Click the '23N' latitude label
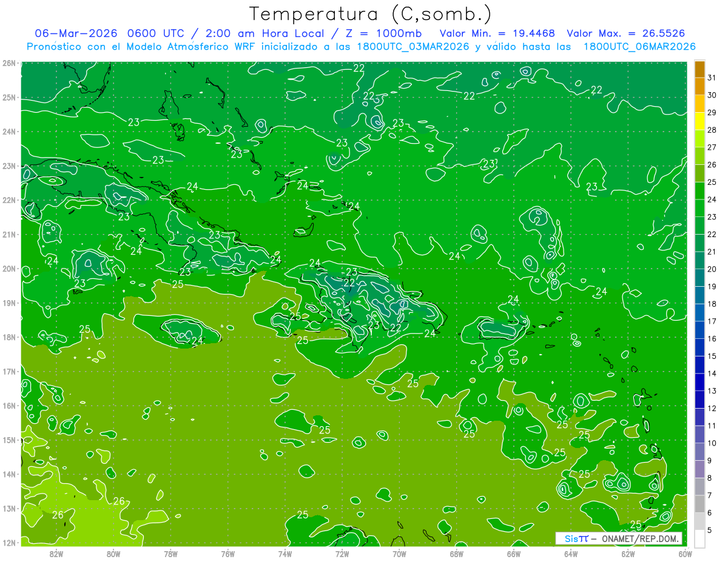Viewport: 728px width, 562px height. click(x=8, y=166)
